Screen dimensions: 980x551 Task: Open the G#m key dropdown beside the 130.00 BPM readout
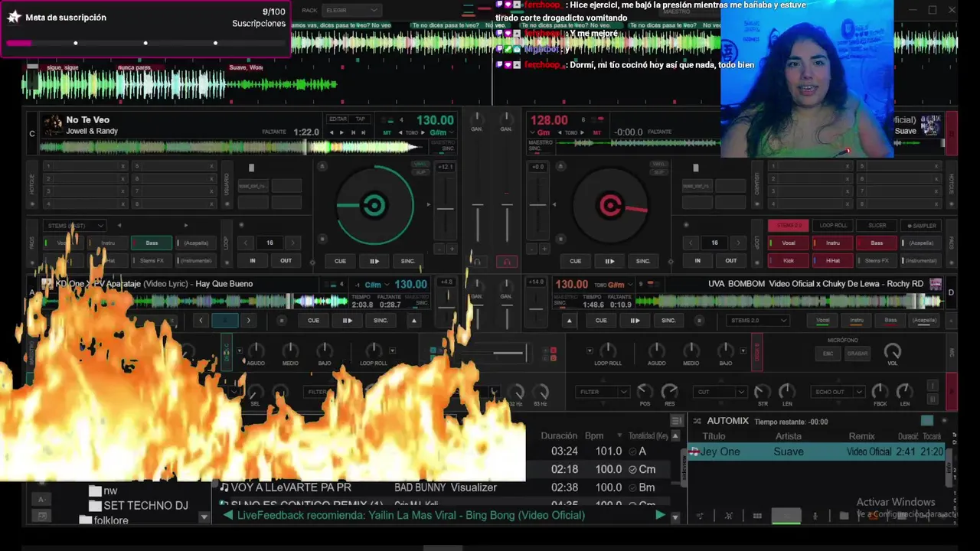tap(442, 132)
